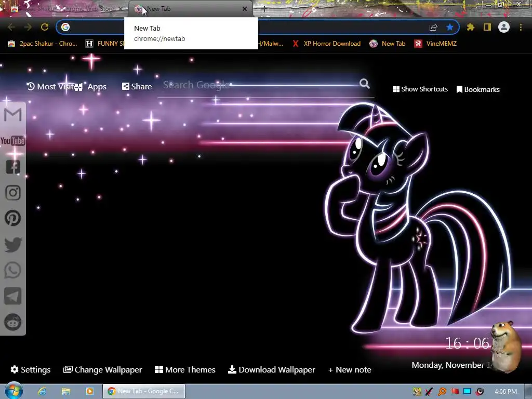Click Change Wallpaper
532x399 pixels.
(102, 369)
